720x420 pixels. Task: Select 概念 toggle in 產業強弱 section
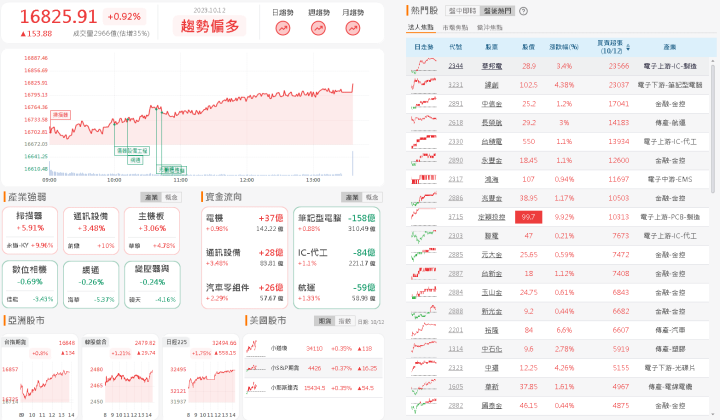point(171,197)
